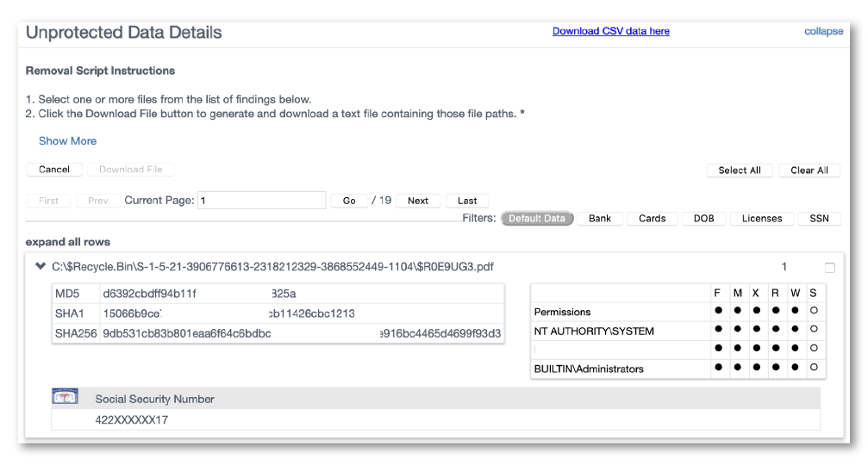Click the Social Security Number heading
The image size is (868, 465).
(x=154, y=399)
